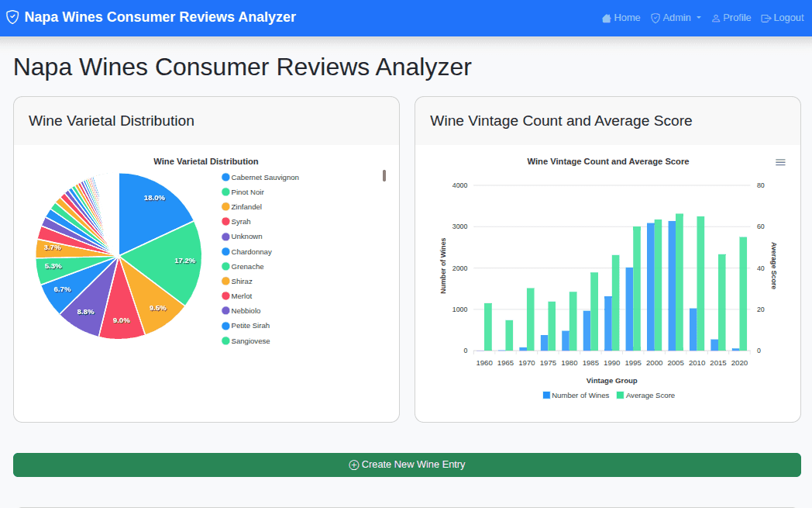Open Profile from the navbar
Viewport: 812px width, 508px height.
pos(731,17)
